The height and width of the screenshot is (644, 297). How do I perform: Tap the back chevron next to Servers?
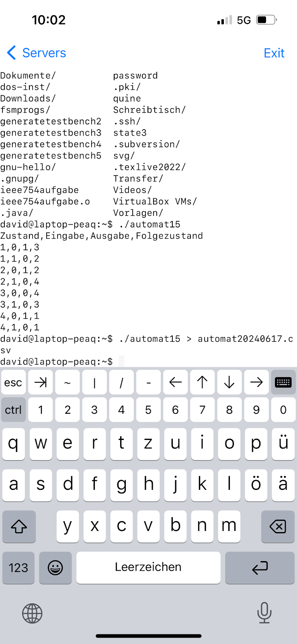tap(12, 53)
